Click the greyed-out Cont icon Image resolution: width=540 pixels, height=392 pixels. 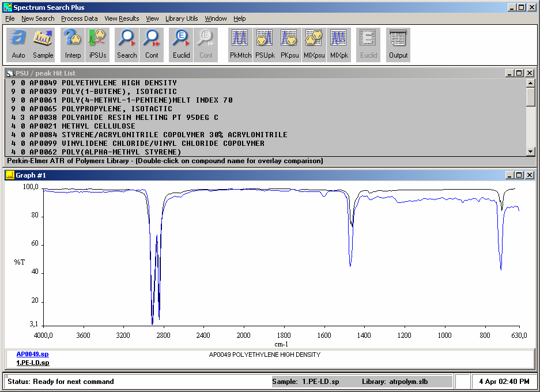point(206,45)
